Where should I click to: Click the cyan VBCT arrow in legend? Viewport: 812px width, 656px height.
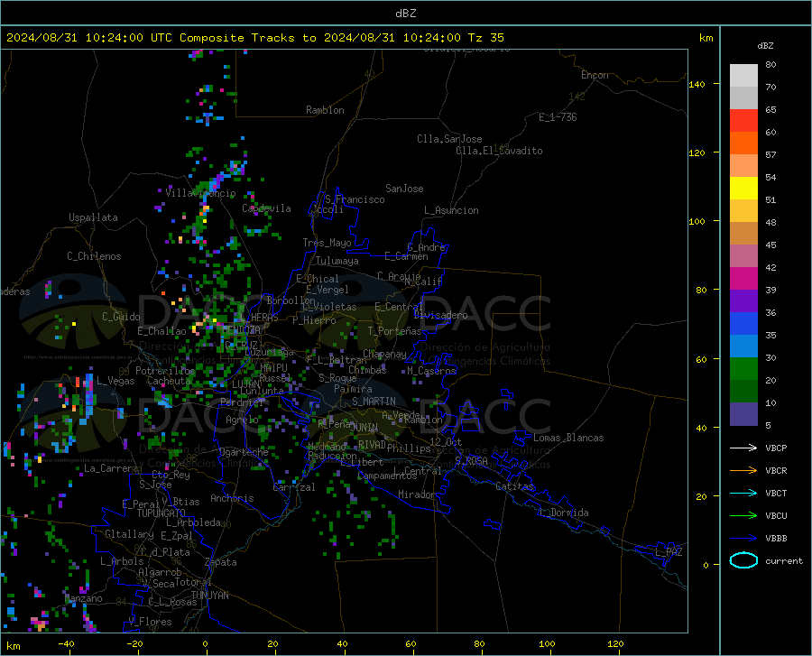point(743,493)
